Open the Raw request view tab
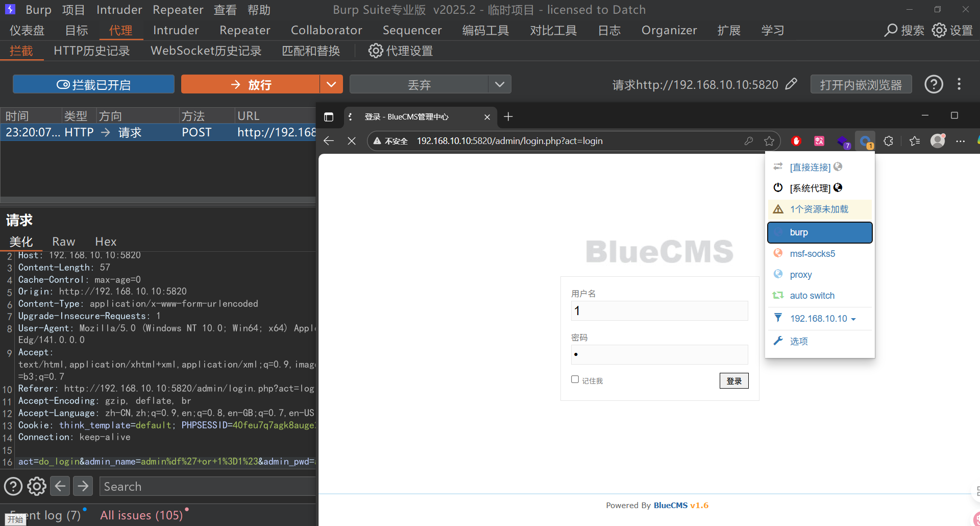The width and height of the screenshot is (980, 526). click(x=63, y=242)
